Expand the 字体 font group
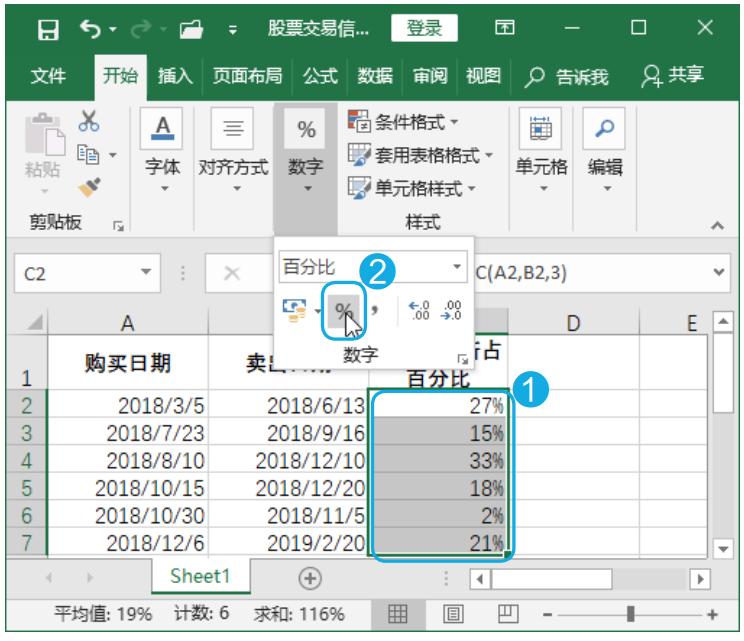The width and height of the screenshot is (744, 641). 162,150
